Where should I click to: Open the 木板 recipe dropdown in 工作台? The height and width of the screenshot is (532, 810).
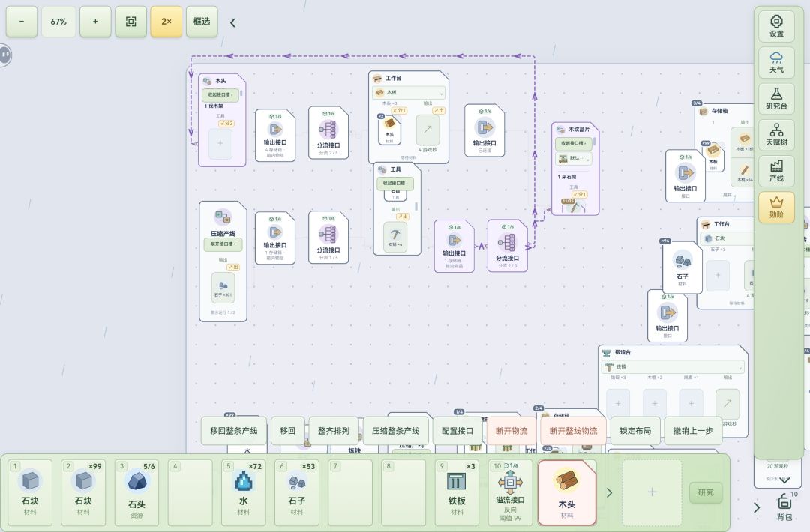point(409,93)
